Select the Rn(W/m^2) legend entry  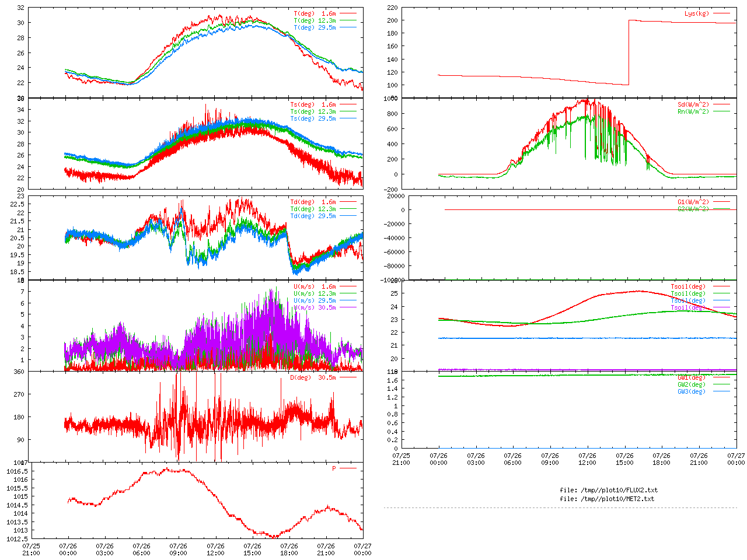tap(693, 111)
